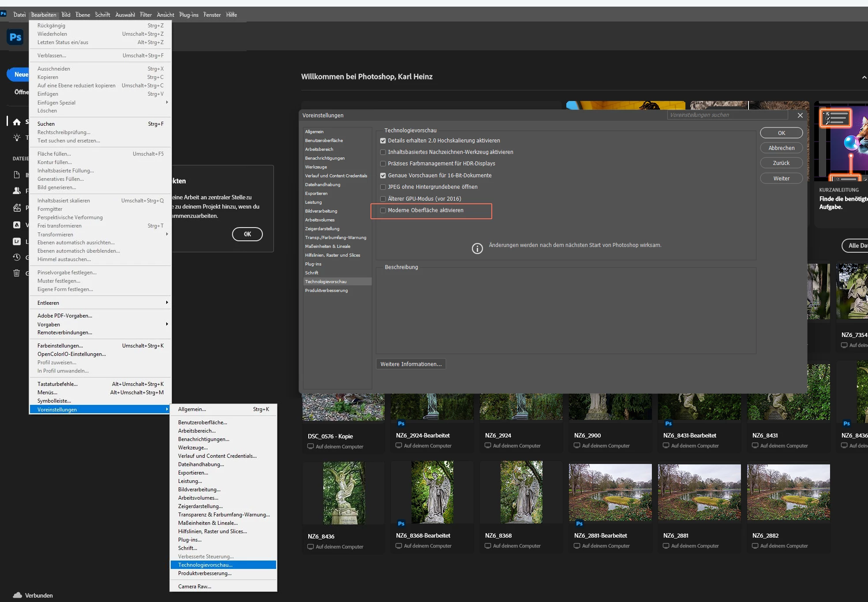Image resolution: width=868 pixels, height=602 pixels.
Task: Click the clock history icon in sidebar
Action: 17,257
